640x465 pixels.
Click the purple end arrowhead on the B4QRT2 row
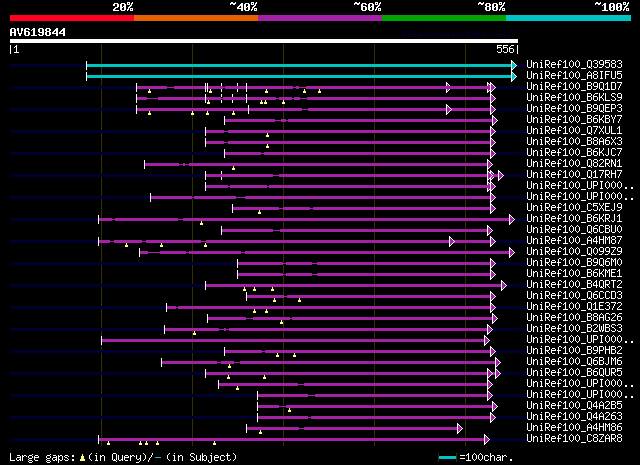(504, 286)
